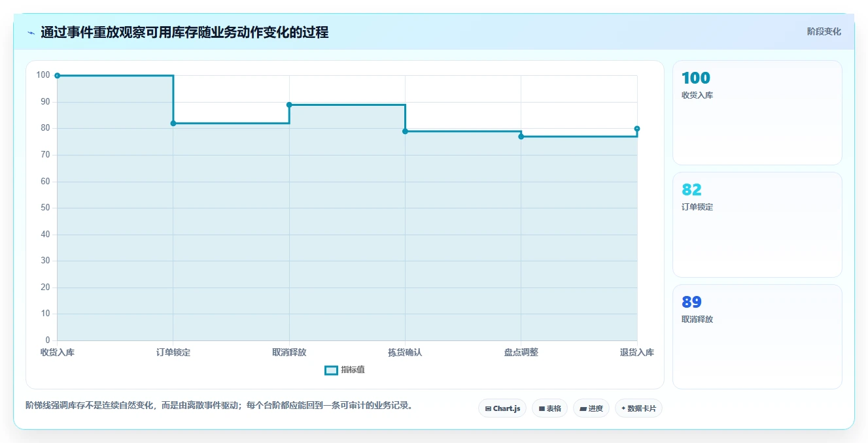Open the data card showing 89 取消释放

[x=757, y=336]
